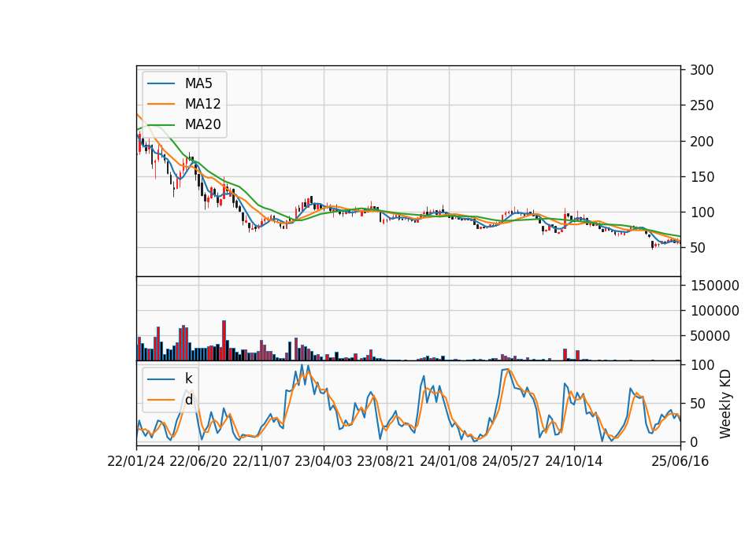
Task: Click the 22/06/20 date label
Action: pyautogui.click(x=198, y=461)
